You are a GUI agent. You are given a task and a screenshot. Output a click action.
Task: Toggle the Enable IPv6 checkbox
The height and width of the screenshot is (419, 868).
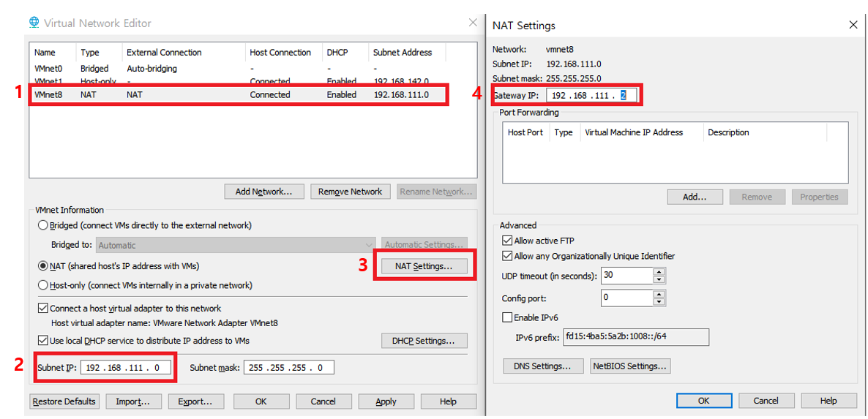(506, 317)
